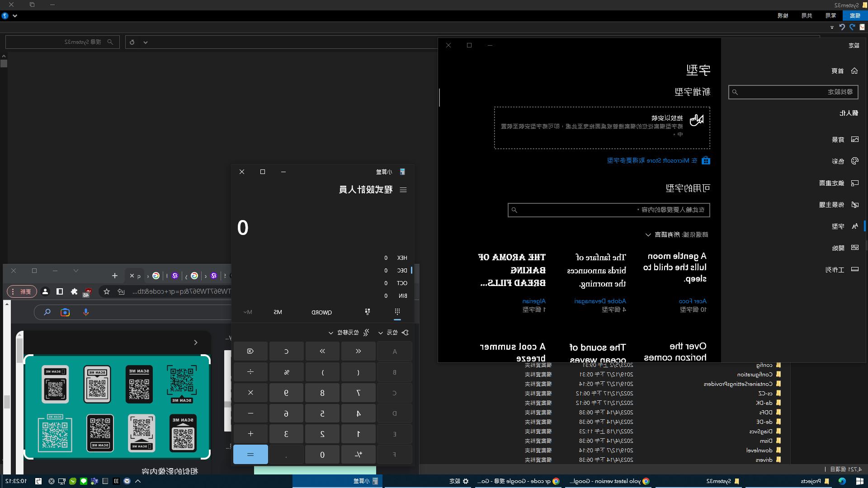Click the Settings 尋找設定 search field

[793, 92]
